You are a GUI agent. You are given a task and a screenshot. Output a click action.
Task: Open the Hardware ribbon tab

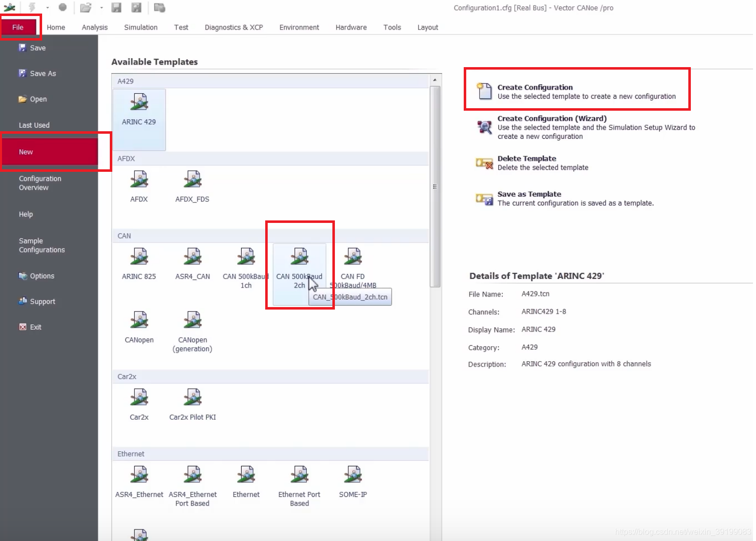(x=351, y=28)
